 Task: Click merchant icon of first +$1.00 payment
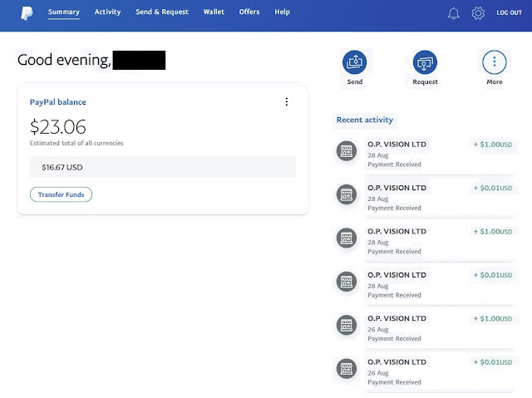pos(347,151)
